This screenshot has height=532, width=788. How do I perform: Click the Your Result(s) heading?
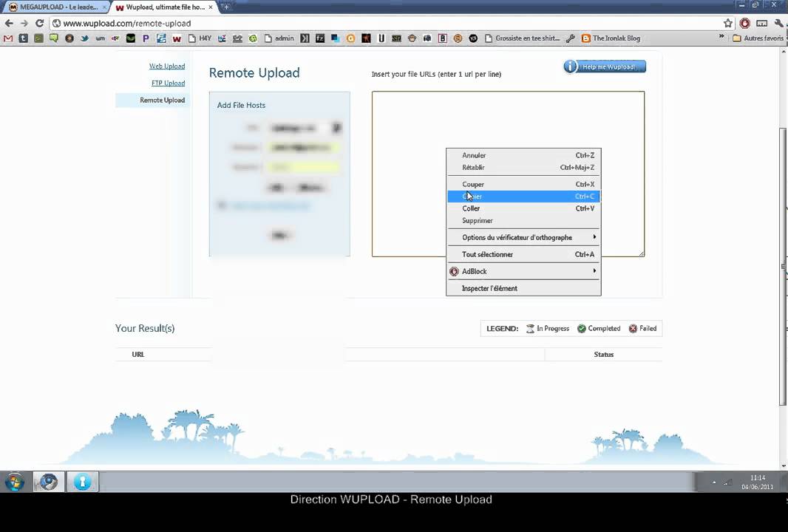(145, 328)
